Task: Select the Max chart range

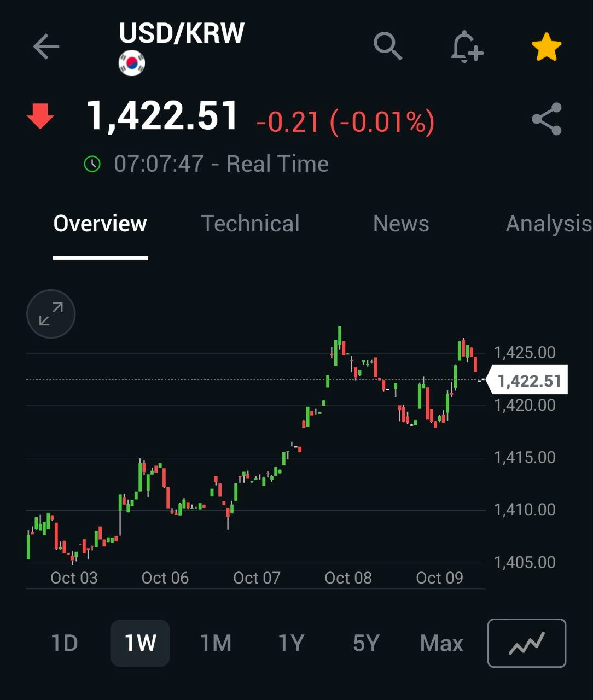Action: [x=441, y=643]
